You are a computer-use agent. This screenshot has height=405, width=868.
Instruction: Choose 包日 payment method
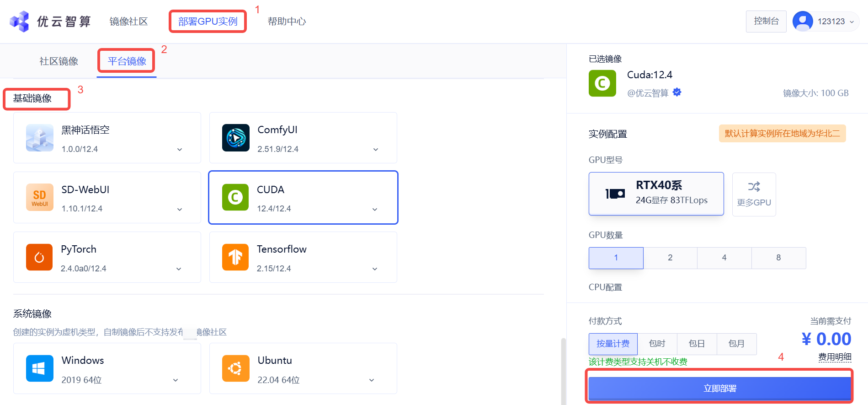697,344
